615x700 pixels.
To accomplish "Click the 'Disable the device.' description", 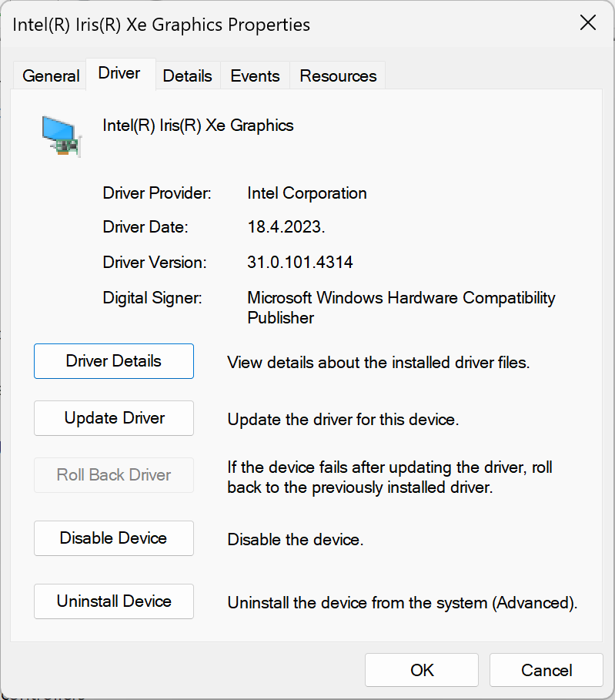I will click(x=296, y=540).
